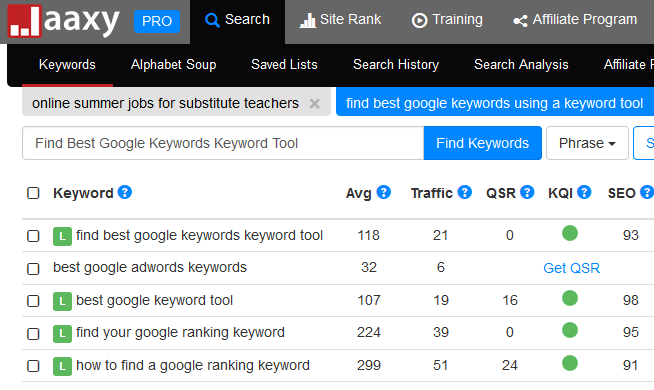Sort by the KQI column header

click(x=561, y=193)
